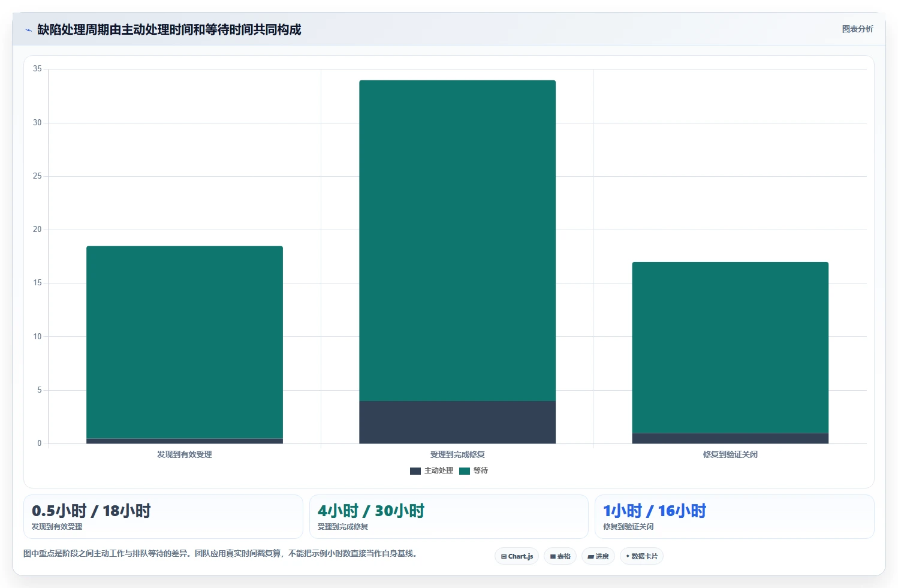Click the y-axis value 20
Viewport: 898px width, 588px height.
(37, 230)
